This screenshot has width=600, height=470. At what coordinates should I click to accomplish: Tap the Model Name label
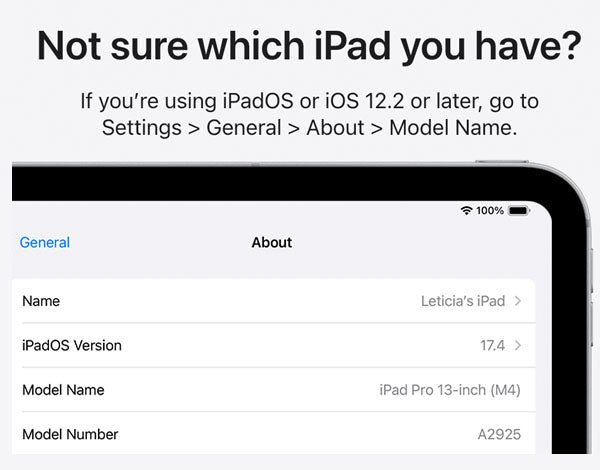(63, 390)
